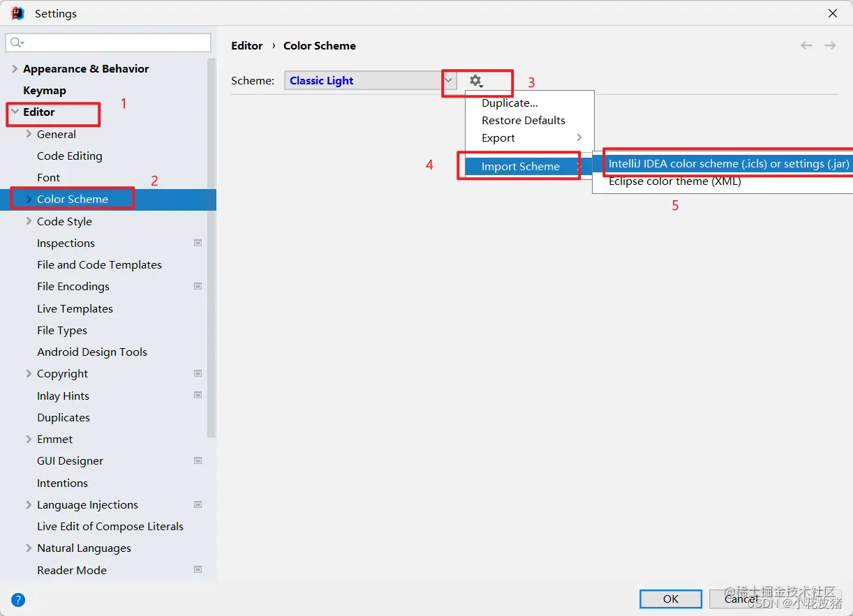The image size is (853, 616).
Task: Expand the Copyright subtree
Action: pyautogui.click(x=29, y=373)
